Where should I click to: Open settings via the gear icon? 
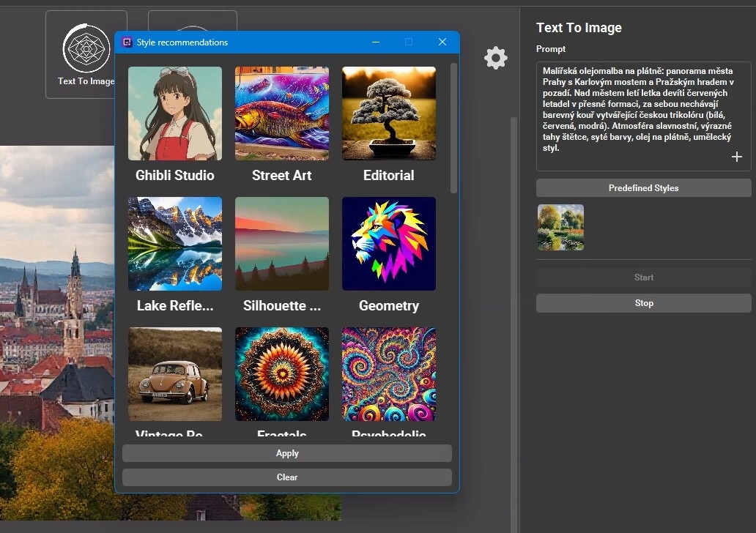[x=496, y=58]
